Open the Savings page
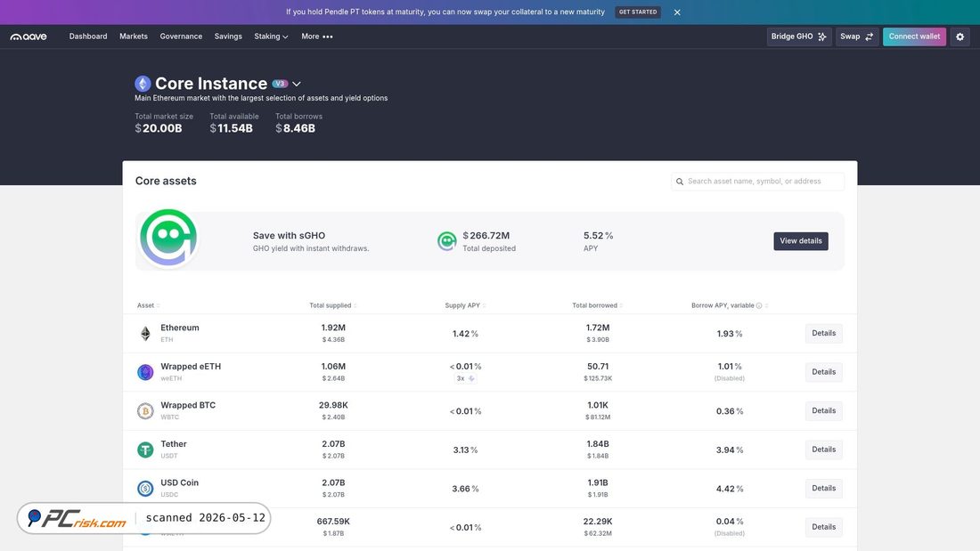This screenshot has width=980, height=551. pos(228,36)
